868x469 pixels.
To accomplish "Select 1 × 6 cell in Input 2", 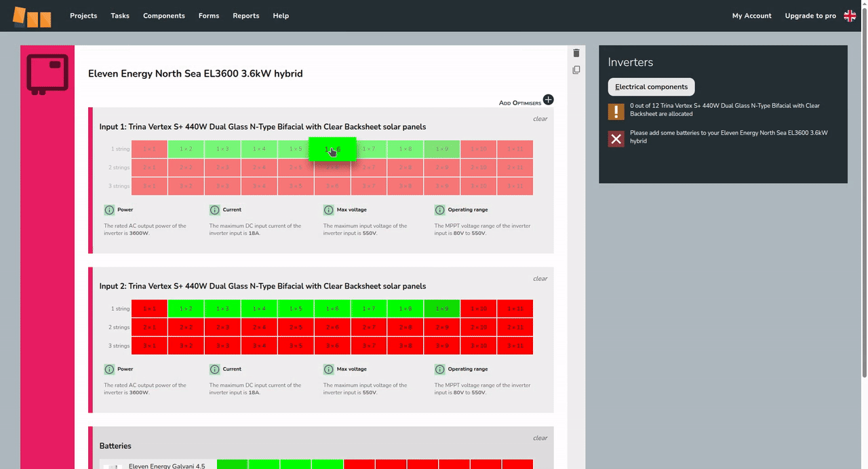I will 332,309.
